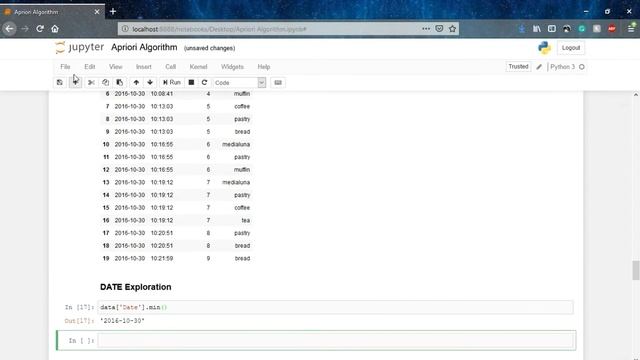Click the tea cell in row 16

click(x=246, y=220)
